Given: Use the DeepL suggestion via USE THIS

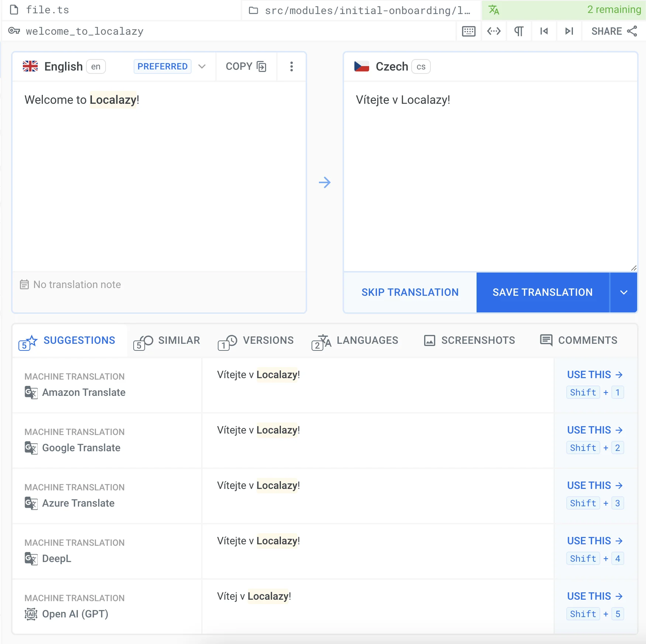Looking at the screenshot, I should click(594, 541).
